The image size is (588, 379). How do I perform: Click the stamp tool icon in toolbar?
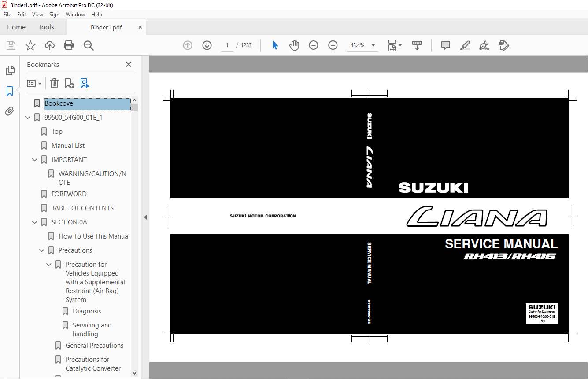point(504,45)
